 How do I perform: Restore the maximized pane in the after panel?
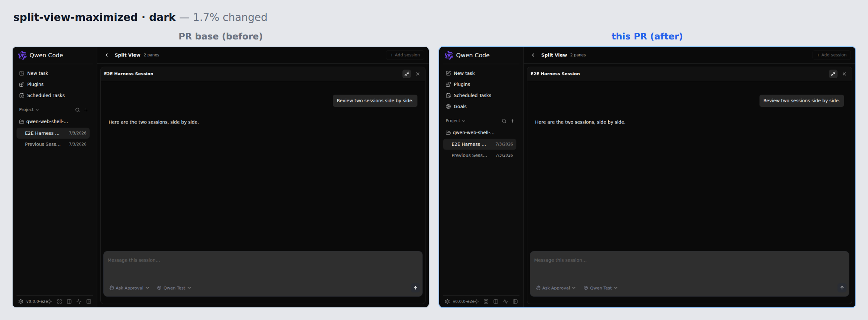point(833,74)
